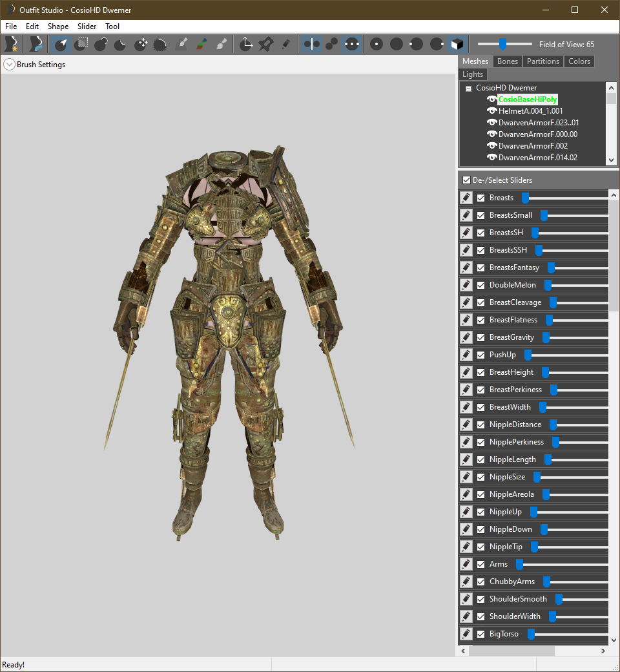620x672 pixels.
Task: Click the Load Project icon with blue arrow
Action: coord(36,44)
